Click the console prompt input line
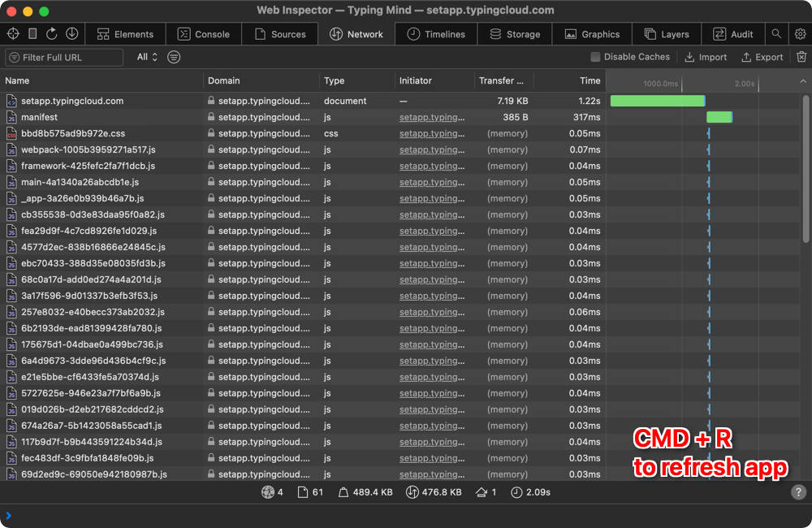The width and height of the screenshot is (812, 528). (406, 516)
